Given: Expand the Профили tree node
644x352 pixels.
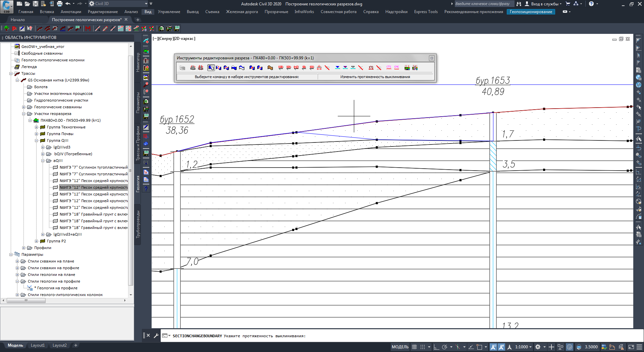Looking at the screenshot, I should [x=24, y=248].
